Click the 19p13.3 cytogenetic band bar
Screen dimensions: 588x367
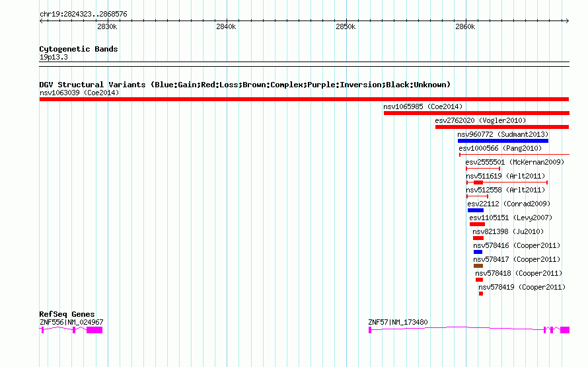tap(304, 64)
